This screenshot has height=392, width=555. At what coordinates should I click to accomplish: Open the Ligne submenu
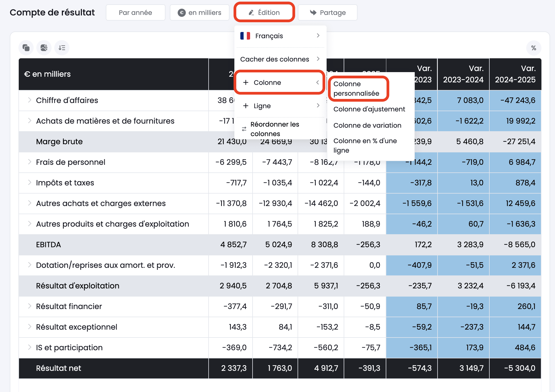click(280, 106)
